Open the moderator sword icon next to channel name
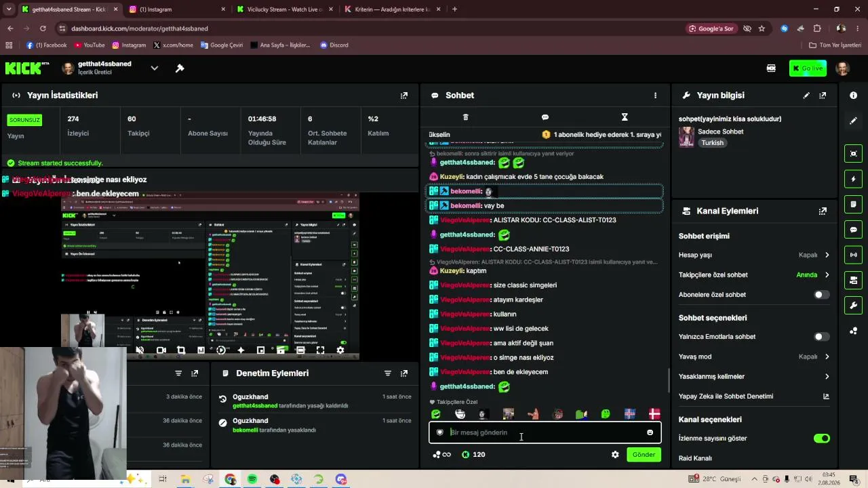868x488 pixels. [180, 68]
